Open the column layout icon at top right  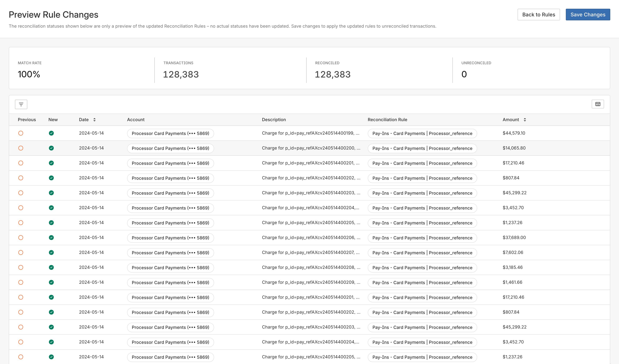point(598,104)
